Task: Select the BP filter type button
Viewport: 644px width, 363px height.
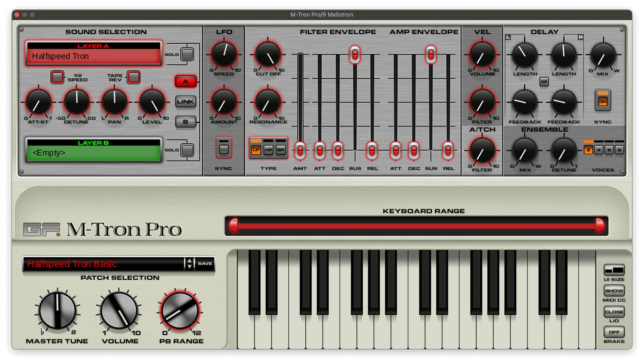Action: tap(281, 150)
